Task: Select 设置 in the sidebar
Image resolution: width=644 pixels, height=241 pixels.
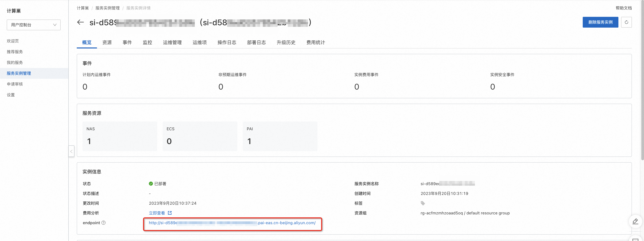Action: tap(11, 95)
